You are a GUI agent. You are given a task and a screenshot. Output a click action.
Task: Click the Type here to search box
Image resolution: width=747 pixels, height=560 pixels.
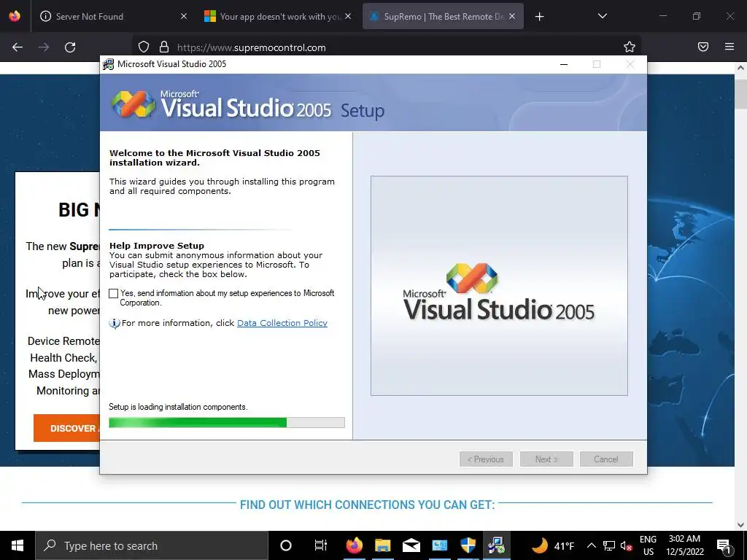tap(152, 545)
